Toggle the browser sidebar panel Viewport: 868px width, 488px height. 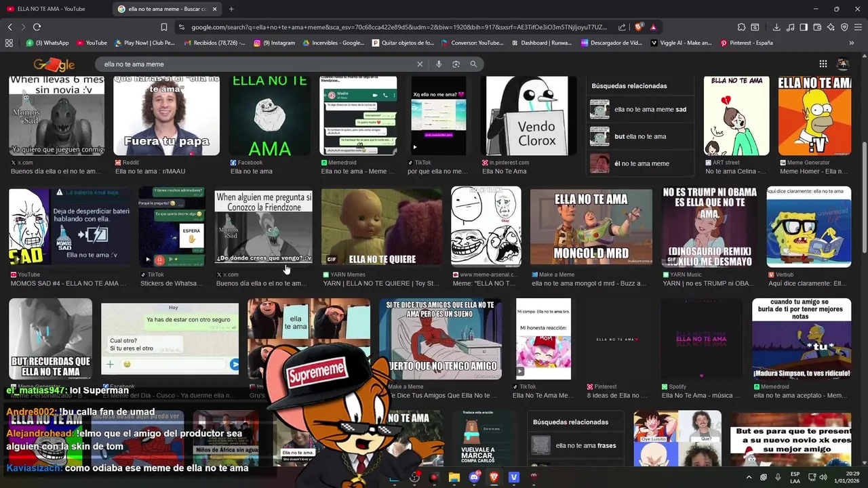coord(804,27)
